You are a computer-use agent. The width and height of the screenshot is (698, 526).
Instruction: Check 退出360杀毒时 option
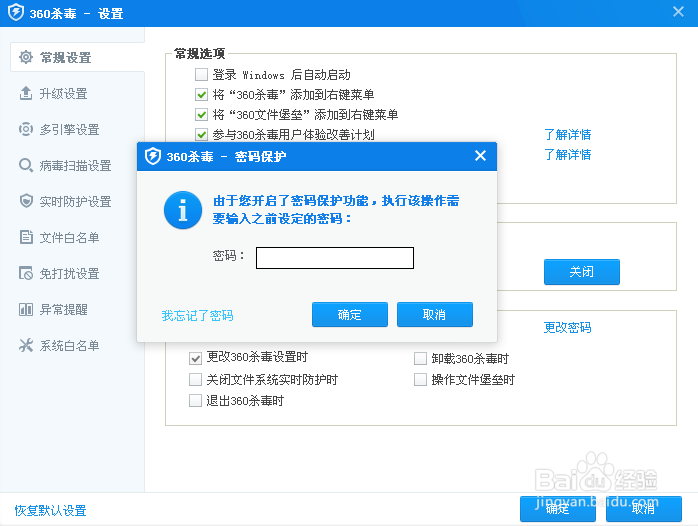tap(195, 401)
